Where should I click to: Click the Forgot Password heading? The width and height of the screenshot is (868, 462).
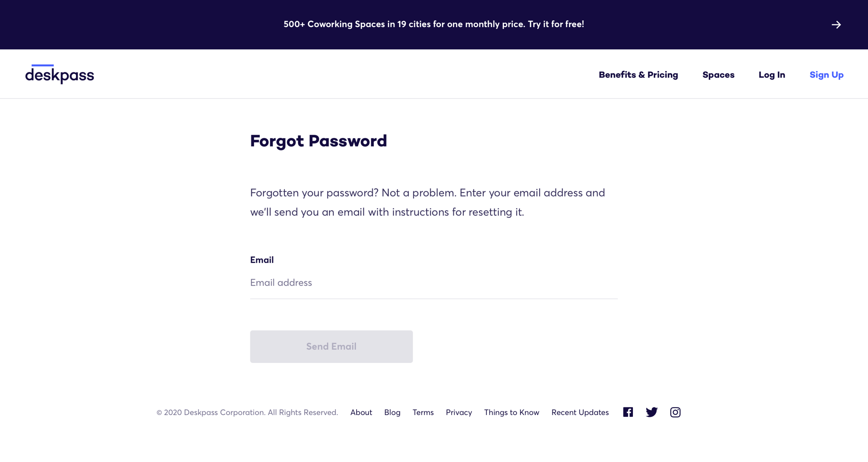[x=318, y=141]
